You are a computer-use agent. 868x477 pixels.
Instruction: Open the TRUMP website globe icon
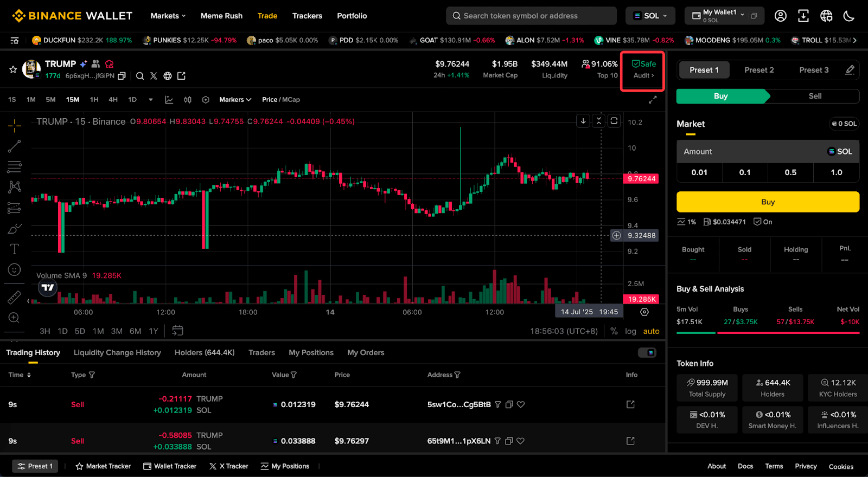pos(168,76)
